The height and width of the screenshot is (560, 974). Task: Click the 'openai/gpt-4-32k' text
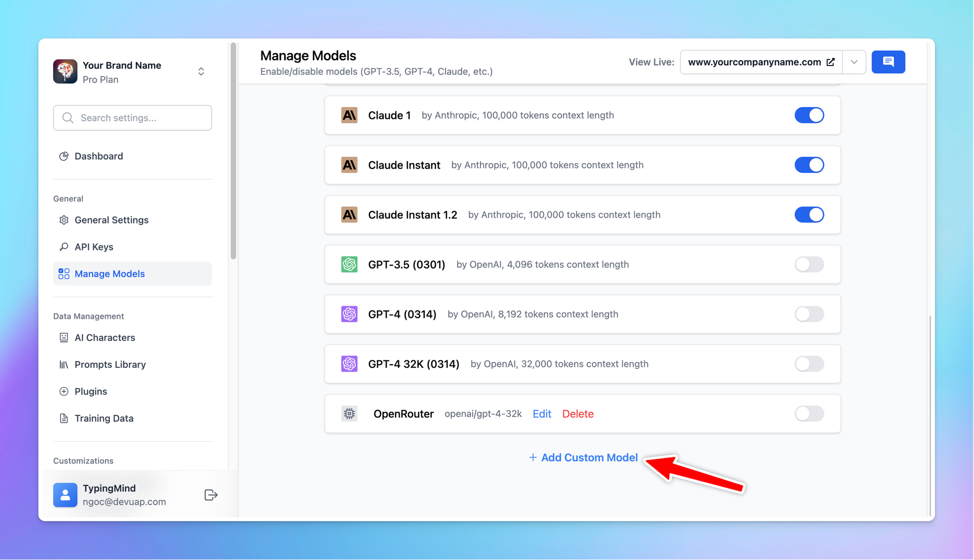pyautogui.click(x=483, y=414)
